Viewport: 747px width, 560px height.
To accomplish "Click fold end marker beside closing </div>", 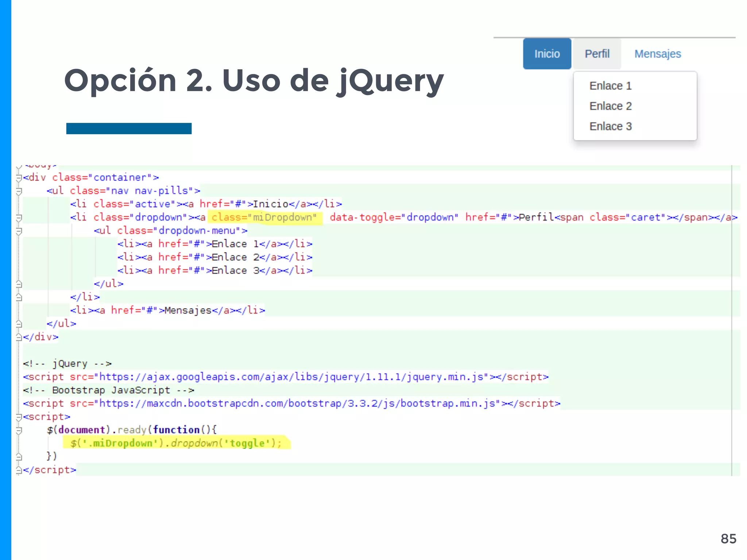I will click(x=19, y=337).
